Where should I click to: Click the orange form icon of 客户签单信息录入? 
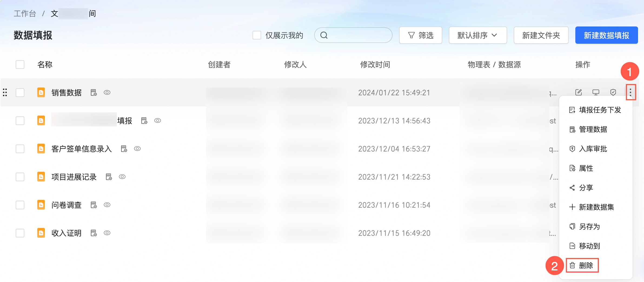[x=41, y=149]
